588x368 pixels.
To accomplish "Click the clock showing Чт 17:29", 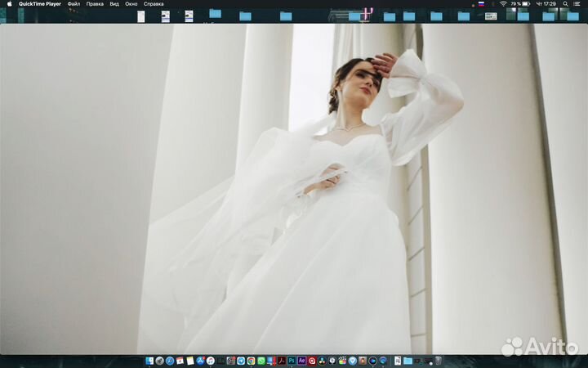I will (x=546, y=4).
